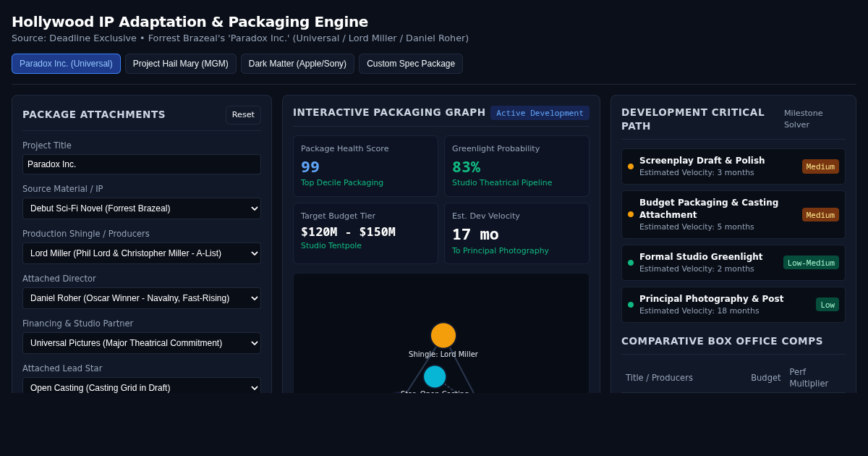Open the Source Material / IP dropdown
Image resolution: width=868 pixels, height=456 pixels.
(142, 208)
